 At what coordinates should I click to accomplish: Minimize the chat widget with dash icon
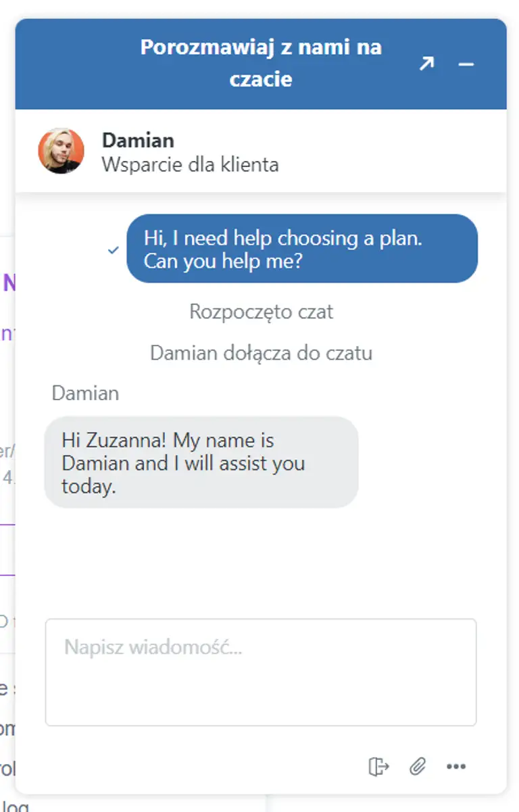tap(466, 64)
